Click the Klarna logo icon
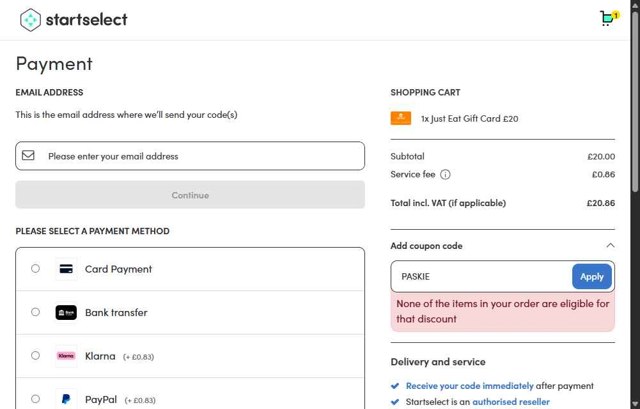The image size is (640, 409). point(66,356)
